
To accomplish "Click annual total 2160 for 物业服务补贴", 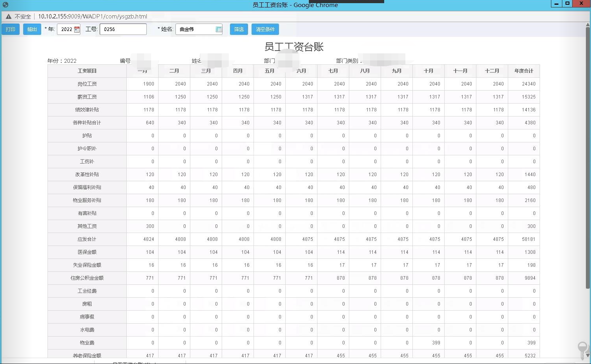I will tap(530, 200).
